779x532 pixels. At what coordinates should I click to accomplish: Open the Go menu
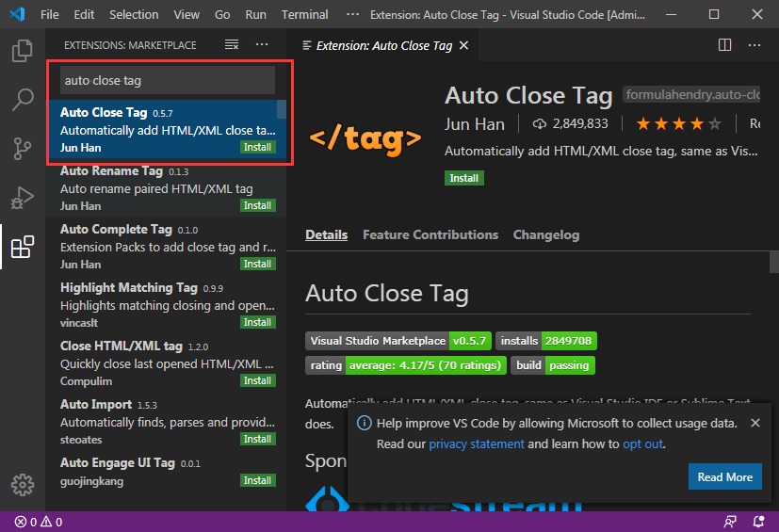point(222,14)
